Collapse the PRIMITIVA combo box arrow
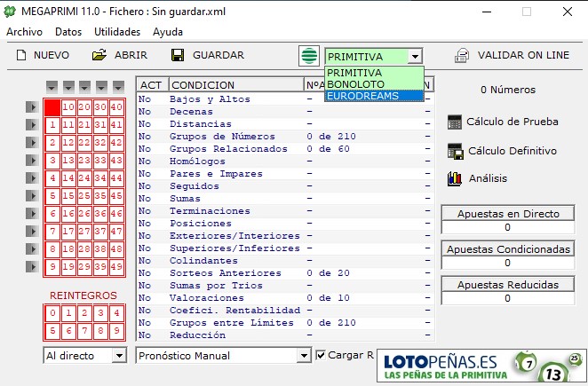Screen dimensions: 588x386 415,57
